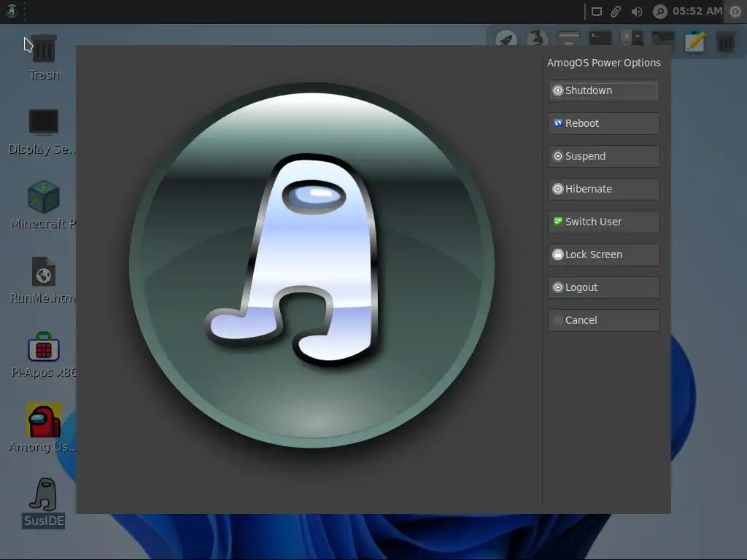Click the notepad pencil dock icon
Screen dimensions: 747x560
point(694,42)
